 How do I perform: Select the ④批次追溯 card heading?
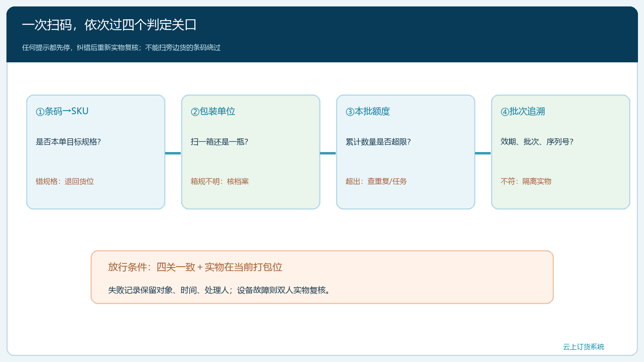click(x=523, y=111)
